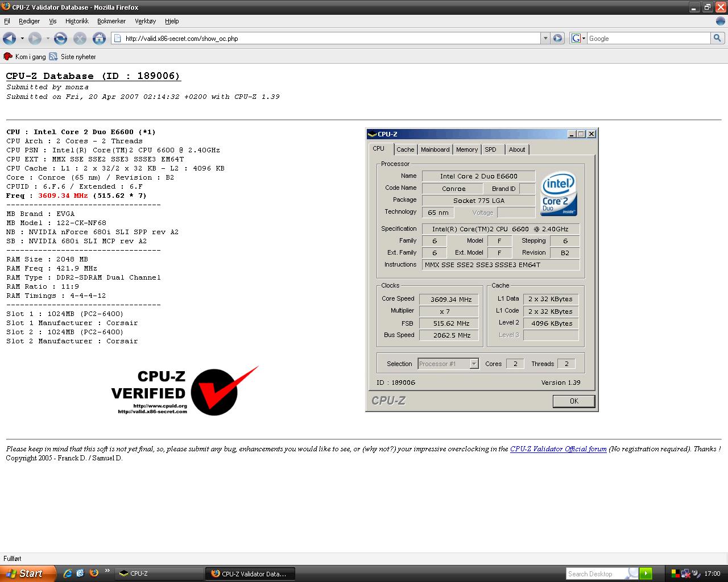This screenshot has width=728, height=582.
Task: Click the RAM Timings : 4-4-4-12 line
Action: (x=56, y=296)
